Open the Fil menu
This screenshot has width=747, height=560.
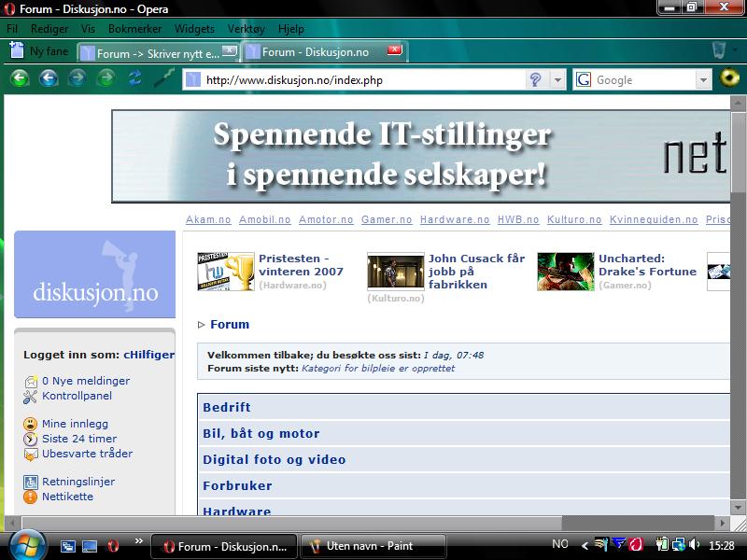pos(12,29)
